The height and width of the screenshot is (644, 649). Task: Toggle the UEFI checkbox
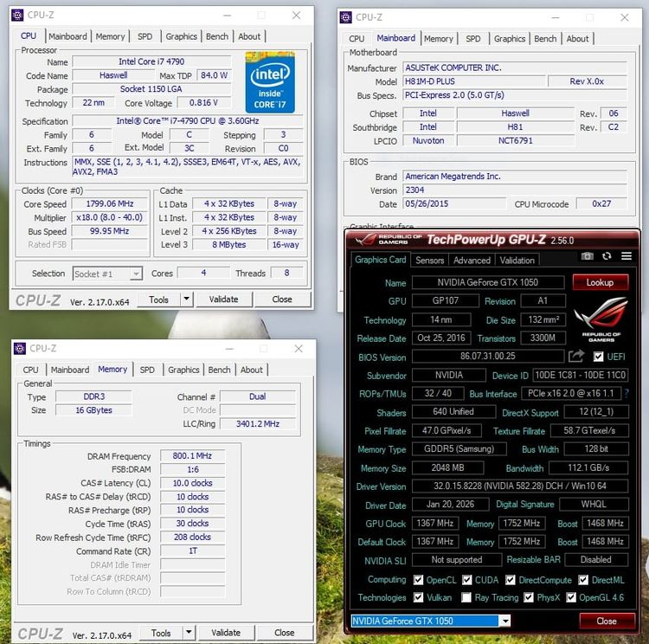pyautogui.click(x=598, y=357)
